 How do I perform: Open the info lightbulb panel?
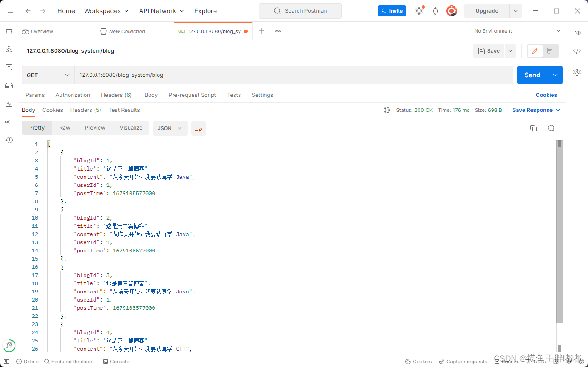click(577, 72)
